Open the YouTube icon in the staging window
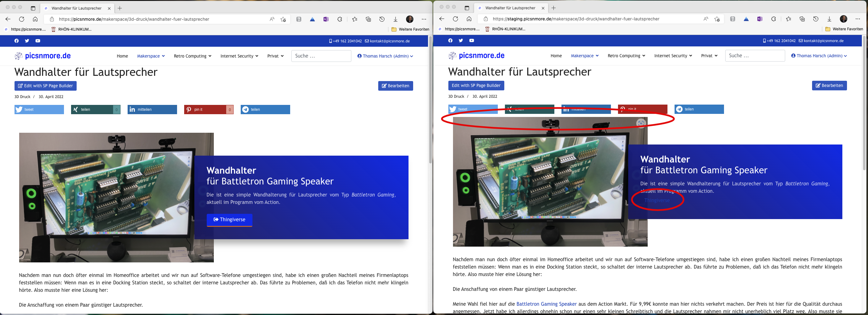The image size is (868, 315). [472, 41]
